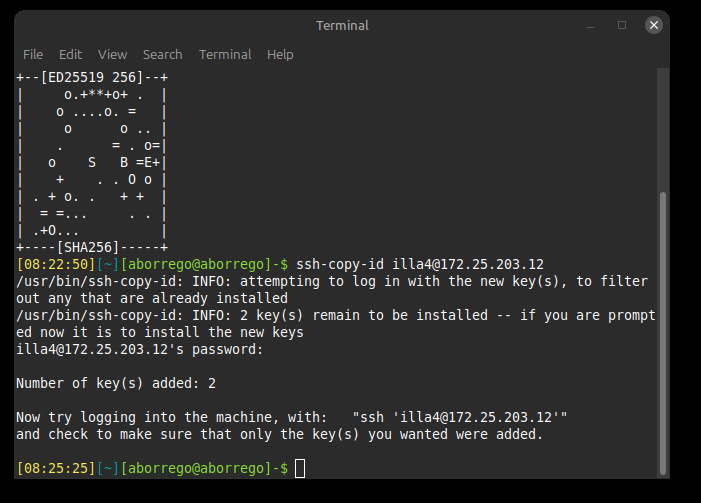Click the Terminal window title text
Viewport: 701px width, 503px height.
click(x=342, y=25)
